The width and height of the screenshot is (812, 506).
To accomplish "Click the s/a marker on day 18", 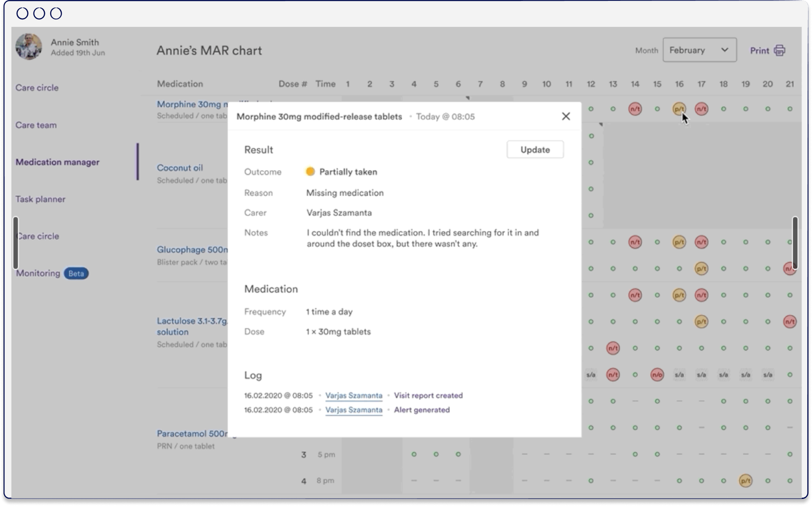I will point(723,374).
